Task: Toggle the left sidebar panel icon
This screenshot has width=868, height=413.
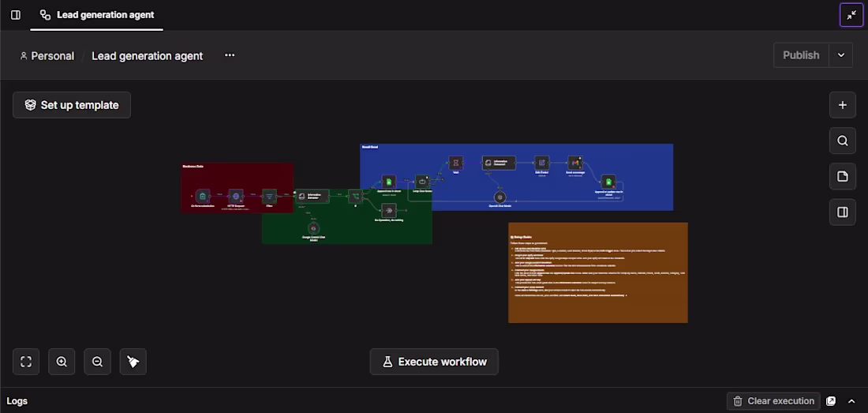Action: [16, 15]
